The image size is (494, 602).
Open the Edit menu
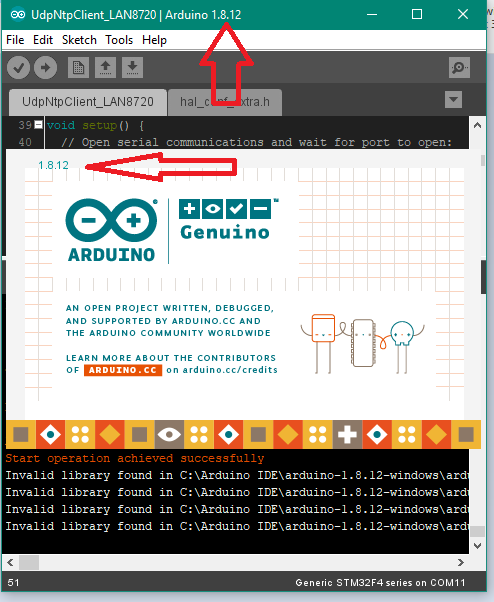click(43, 40)
